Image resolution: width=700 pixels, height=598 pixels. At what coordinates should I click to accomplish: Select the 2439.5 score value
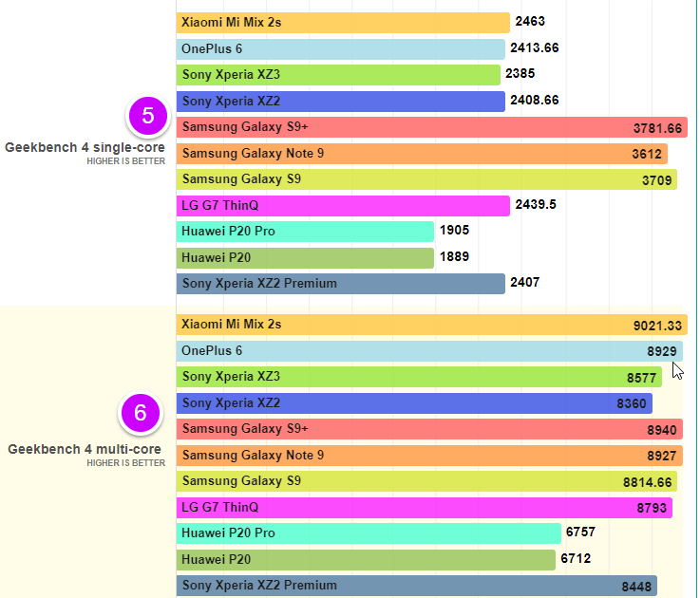pos(536,204)
